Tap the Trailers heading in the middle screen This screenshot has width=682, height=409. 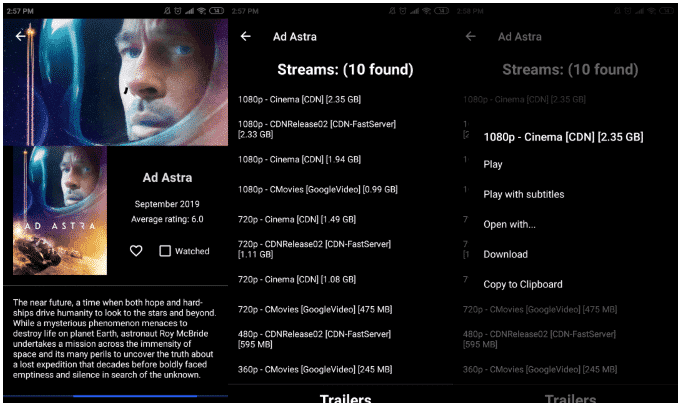[x=345, y=399]
